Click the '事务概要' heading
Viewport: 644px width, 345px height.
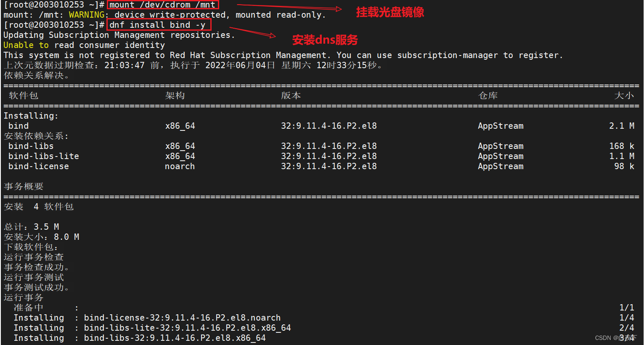[24, 186]
